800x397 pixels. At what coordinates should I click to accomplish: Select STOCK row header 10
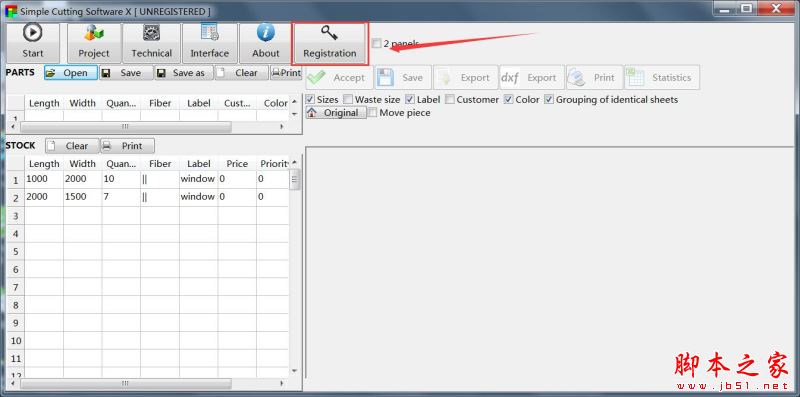coord(15,340)
